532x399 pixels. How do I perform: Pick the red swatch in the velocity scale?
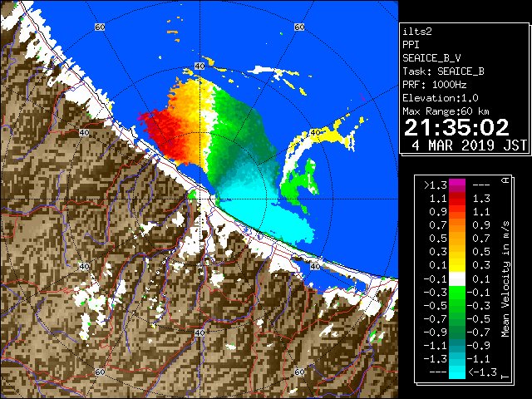pyautogui.click(x=457, y=202)
